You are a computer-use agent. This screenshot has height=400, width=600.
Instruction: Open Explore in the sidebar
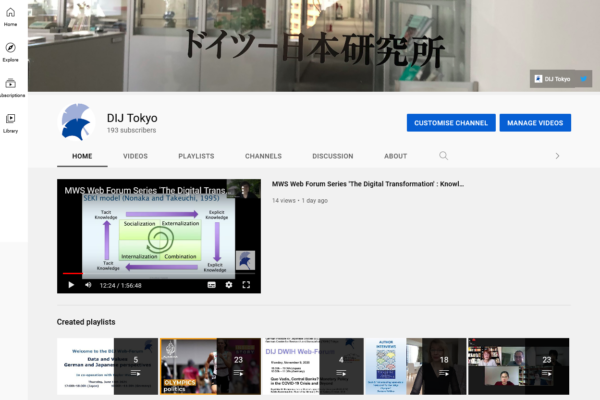[x=10, y=52]
